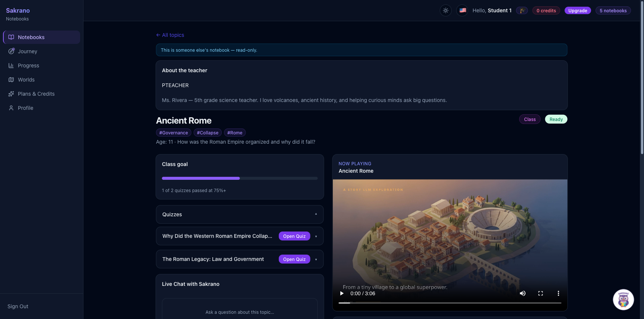The height and width of the screenshot is (319, 644).
Task: Click the 0 credits badge
Action: click(x=546, y=10)
